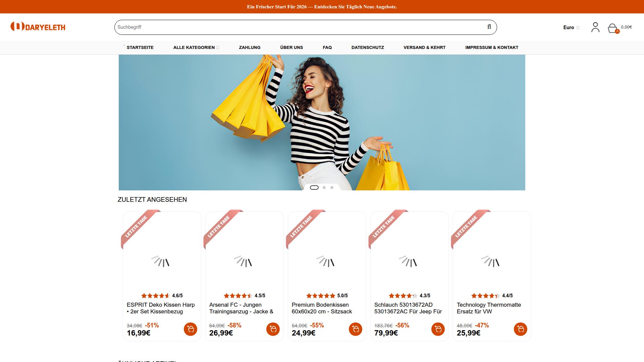Add Premium Bodenkissen to cart
644x362 pixels.
tap(355, 329)
